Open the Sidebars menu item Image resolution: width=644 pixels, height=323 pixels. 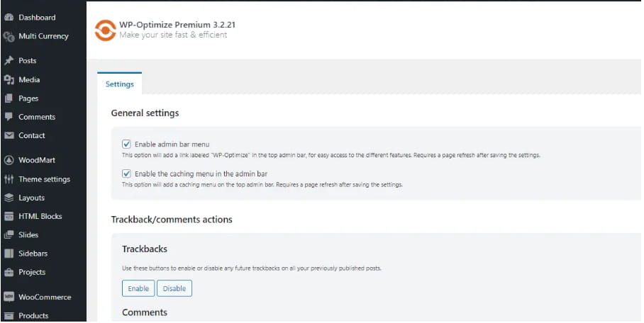33,253
